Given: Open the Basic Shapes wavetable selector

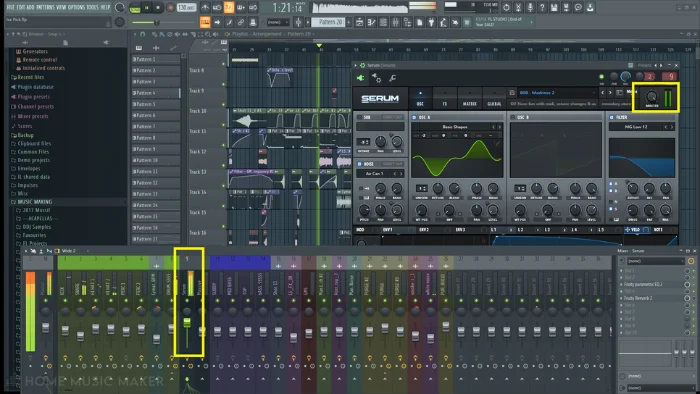Looking at the screenshot, I should [x=454, y=127].
